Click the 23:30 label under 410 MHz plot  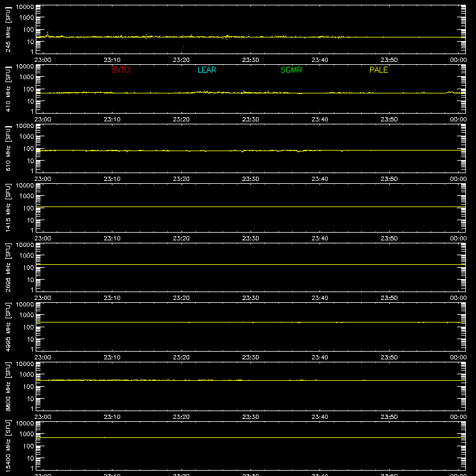pyautogui.click(x=250, y=120)
